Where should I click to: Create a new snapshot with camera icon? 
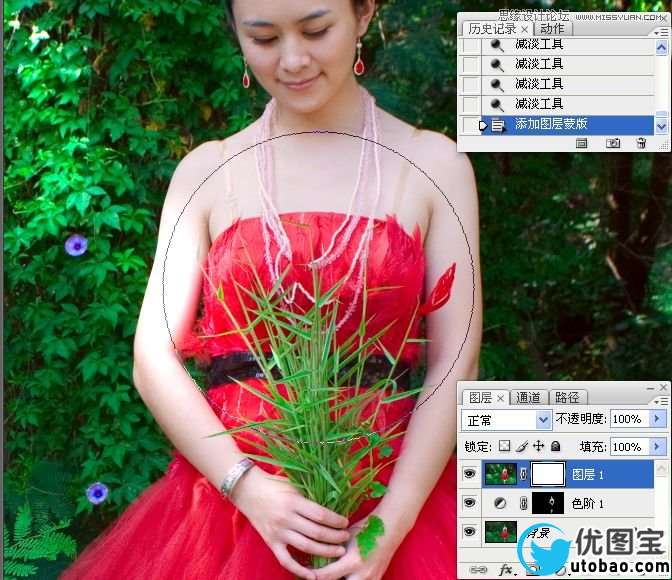click(x=613, y=143)
